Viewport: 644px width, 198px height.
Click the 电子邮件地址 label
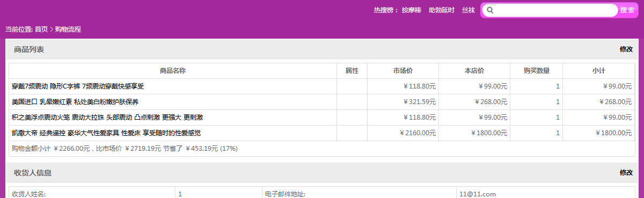pyautogui.click(x=285, y=194)
